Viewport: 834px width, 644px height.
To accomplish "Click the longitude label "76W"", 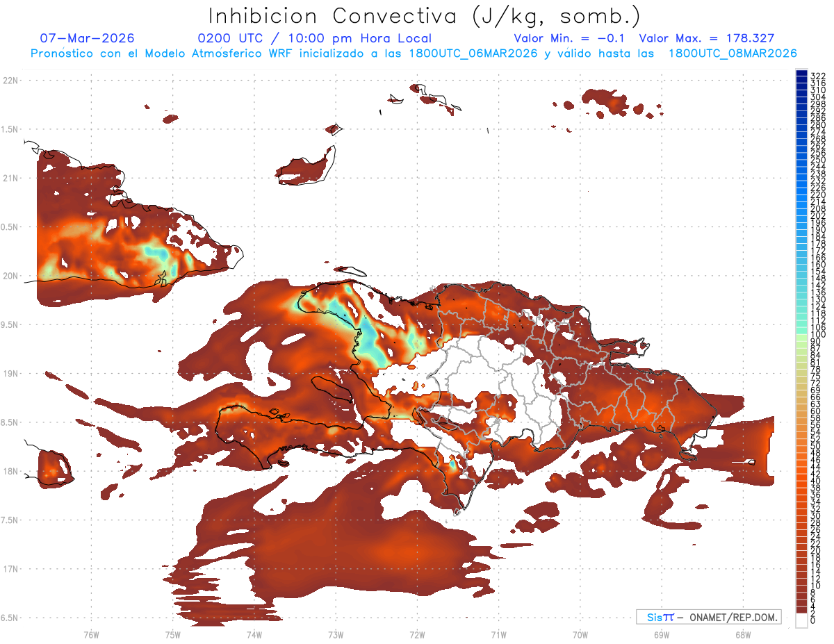I will coord(91,634).
